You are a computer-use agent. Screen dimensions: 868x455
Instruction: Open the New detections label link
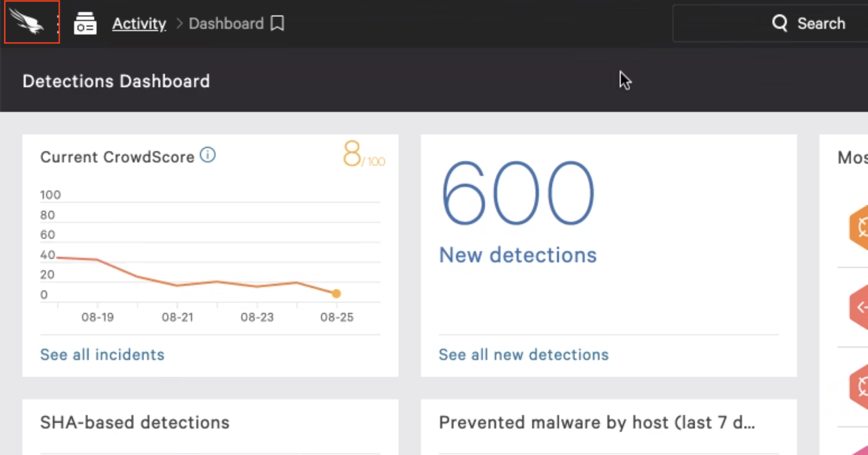coord(518,255)
